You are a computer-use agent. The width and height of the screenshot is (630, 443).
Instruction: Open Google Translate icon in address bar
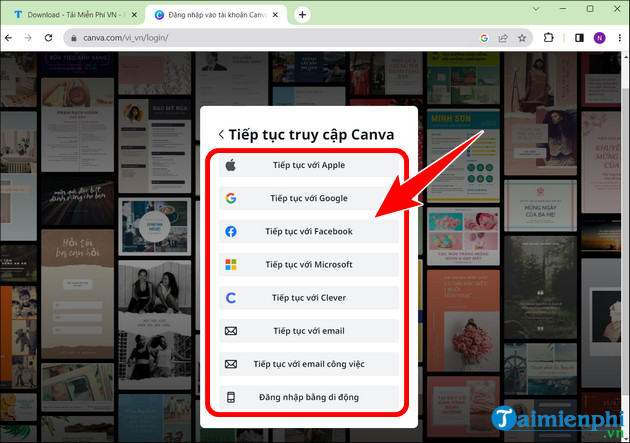(x=484, y=38)
